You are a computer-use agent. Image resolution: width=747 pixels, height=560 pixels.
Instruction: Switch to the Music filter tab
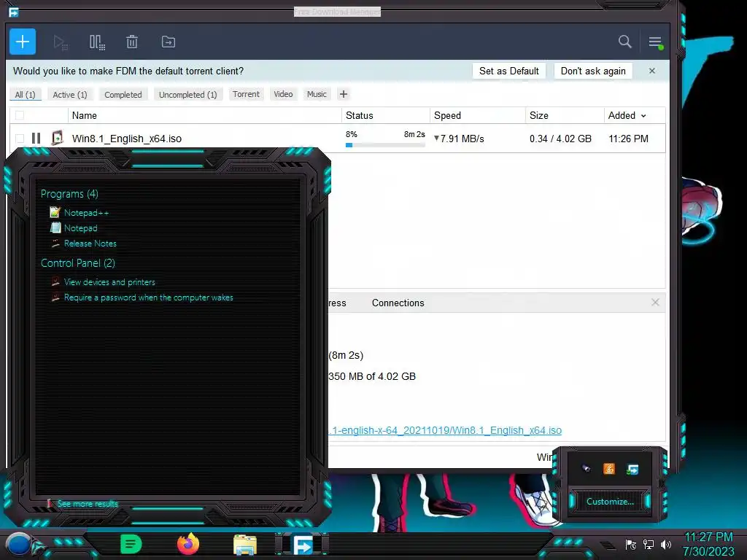click(x=317, y=94)
